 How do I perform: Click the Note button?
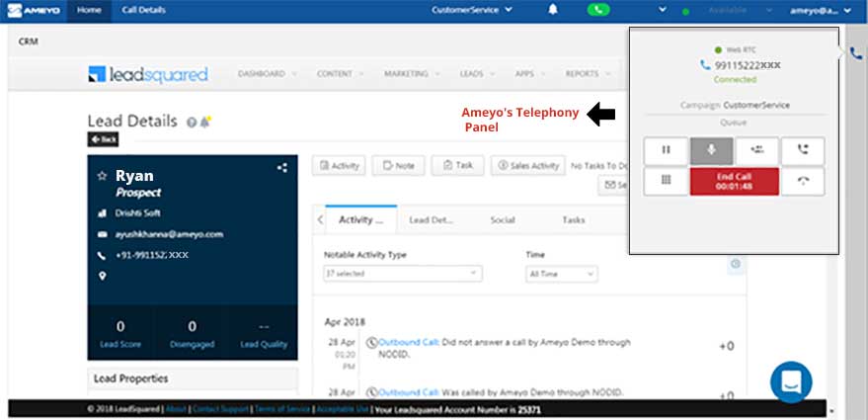pyautogui.click(x=399, y=166)
